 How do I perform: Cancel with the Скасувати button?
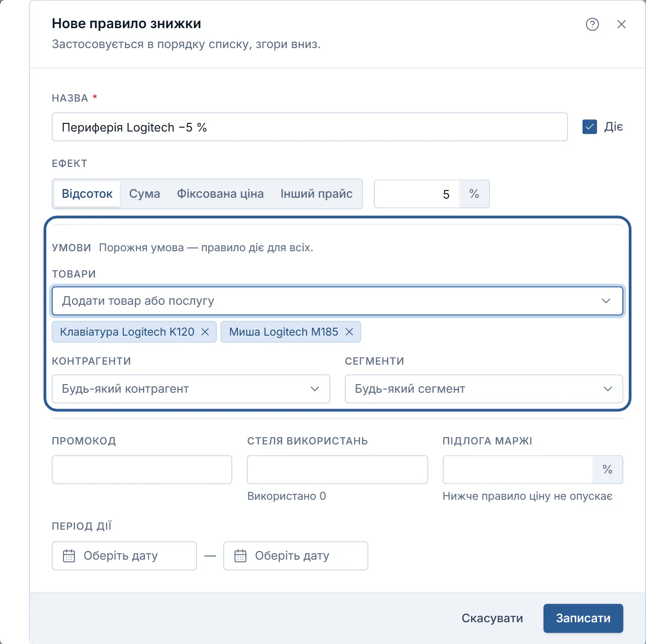(492, 618)
